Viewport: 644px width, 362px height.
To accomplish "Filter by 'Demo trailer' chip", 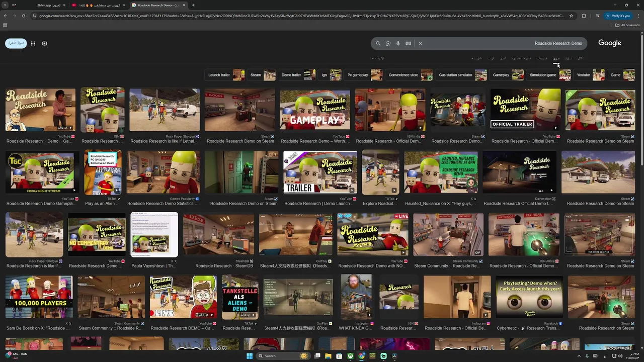I will click(x=297, y=75).
